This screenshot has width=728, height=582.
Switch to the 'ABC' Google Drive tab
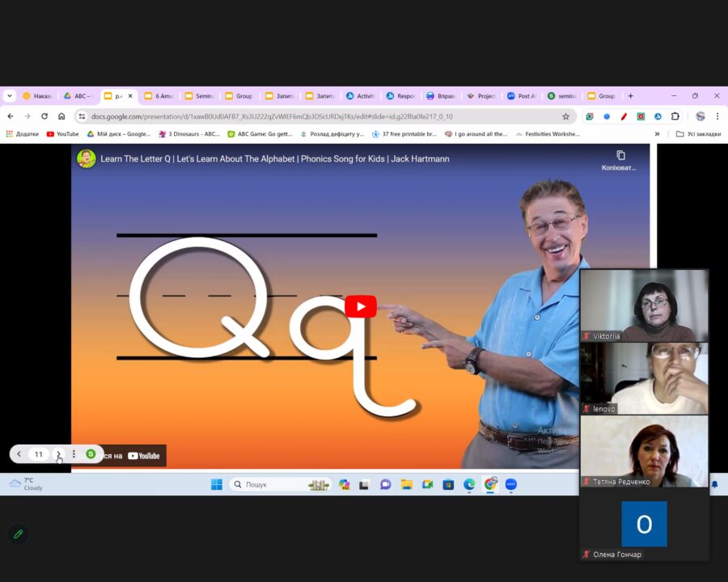click(78, 96)
